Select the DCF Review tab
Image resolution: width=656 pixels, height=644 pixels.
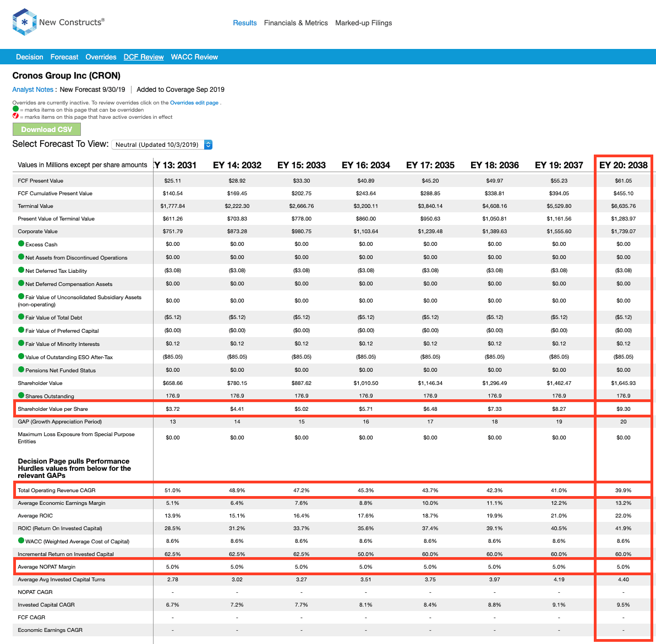click(144, 57)
